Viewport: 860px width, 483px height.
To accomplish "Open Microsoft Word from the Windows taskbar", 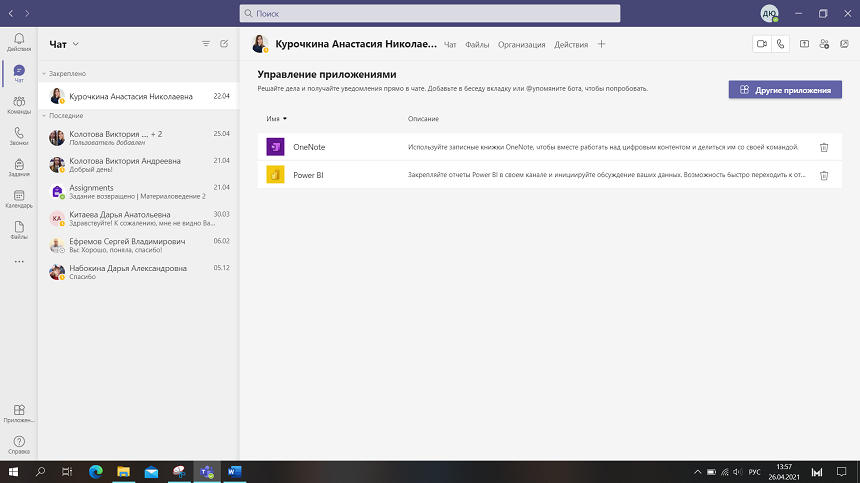I will click(x=233, y=471).
